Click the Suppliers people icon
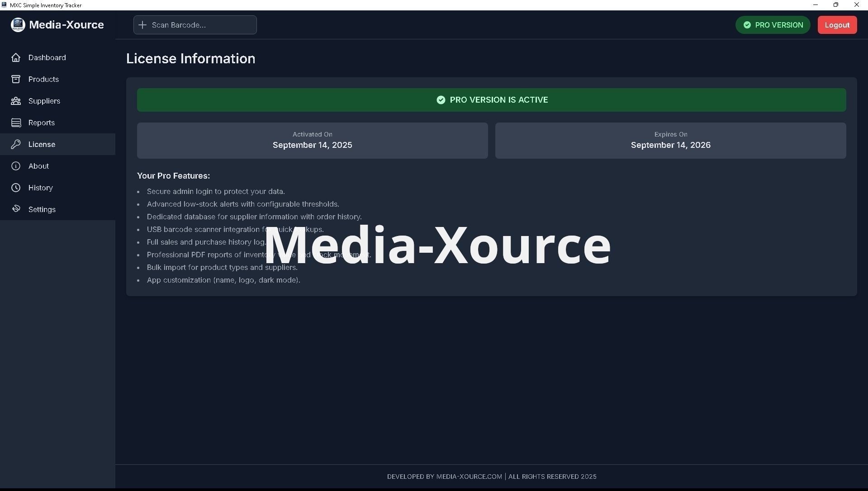The width and height of the screenshot is (868, 491). (16, 101)
